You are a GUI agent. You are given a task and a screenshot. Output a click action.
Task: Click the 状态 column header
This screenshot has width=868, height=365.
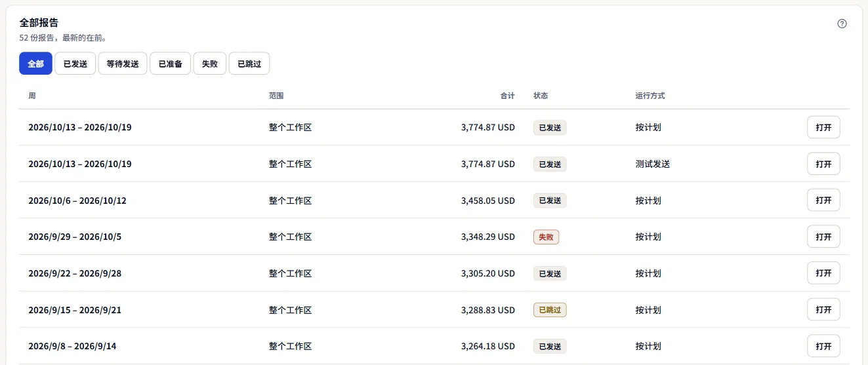point(541,96)
